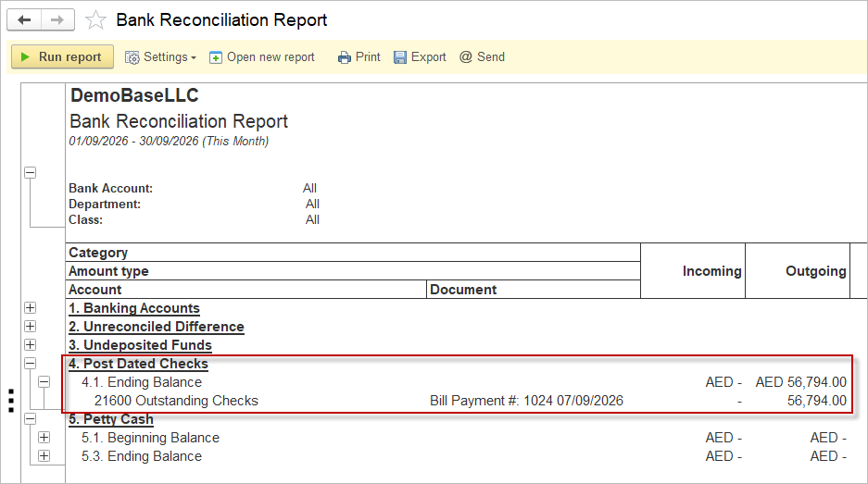Viewport: 868px width, 484px height.
Task: Click the Open new report icon
Action: (215, 57)
